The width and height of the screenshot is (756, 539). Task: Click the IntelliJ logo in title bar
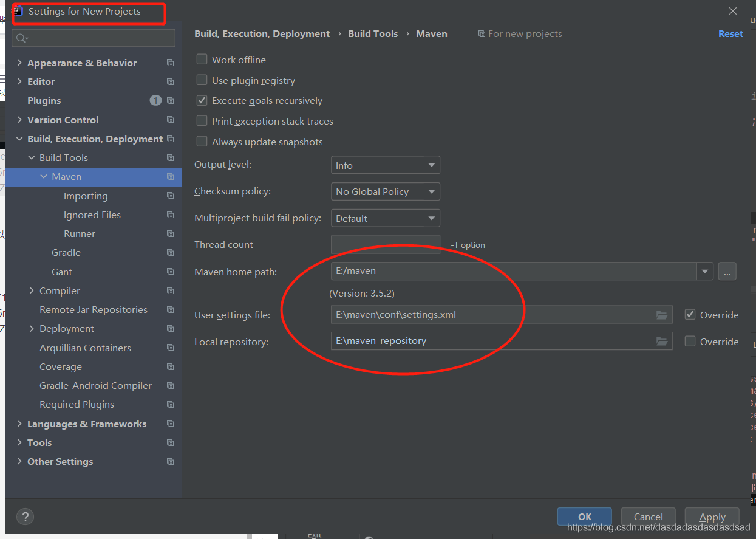pos(18,11)
